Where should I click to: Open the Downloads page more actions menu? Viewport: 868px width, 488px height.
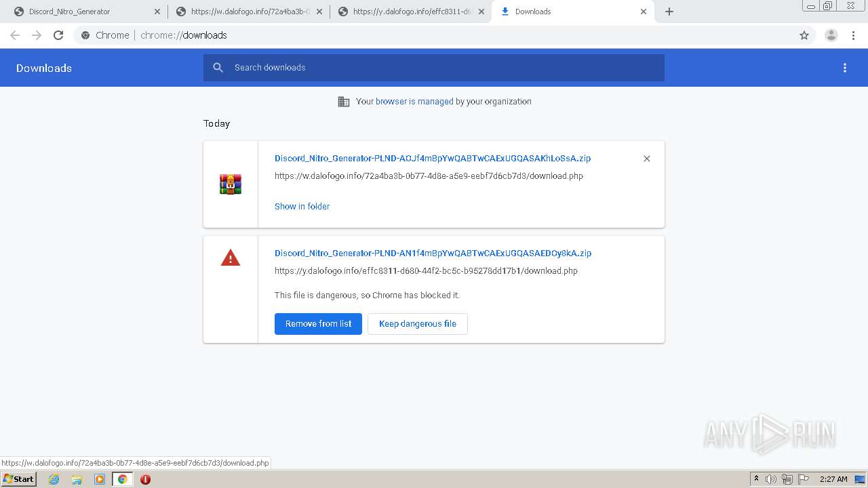pos(845,68)
